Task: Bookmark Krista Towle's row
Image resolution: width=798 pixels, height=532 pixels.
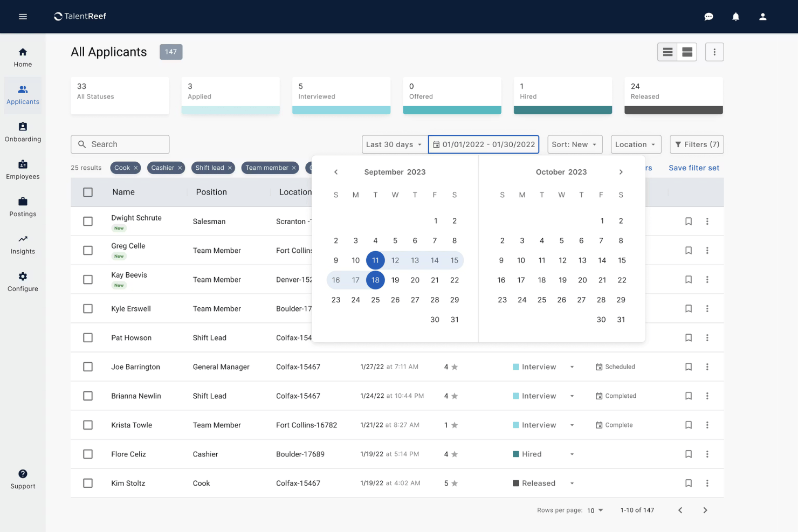Action: click(689, 425)
